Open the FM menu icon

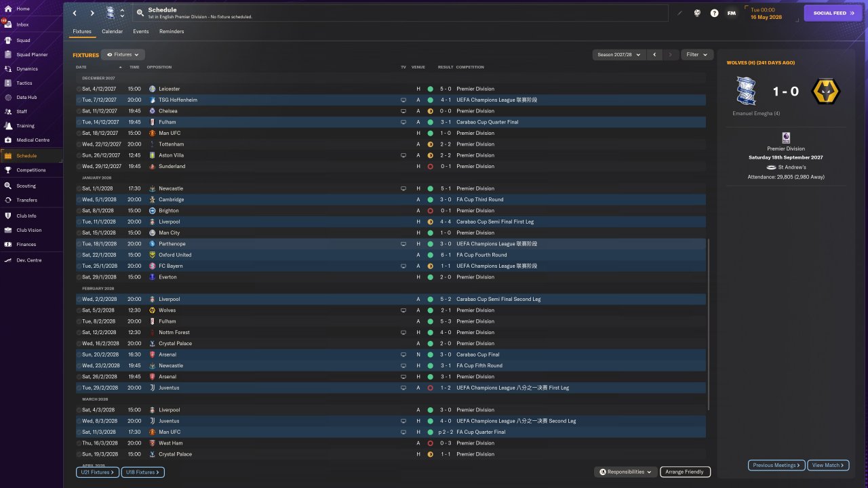point(732,13)
